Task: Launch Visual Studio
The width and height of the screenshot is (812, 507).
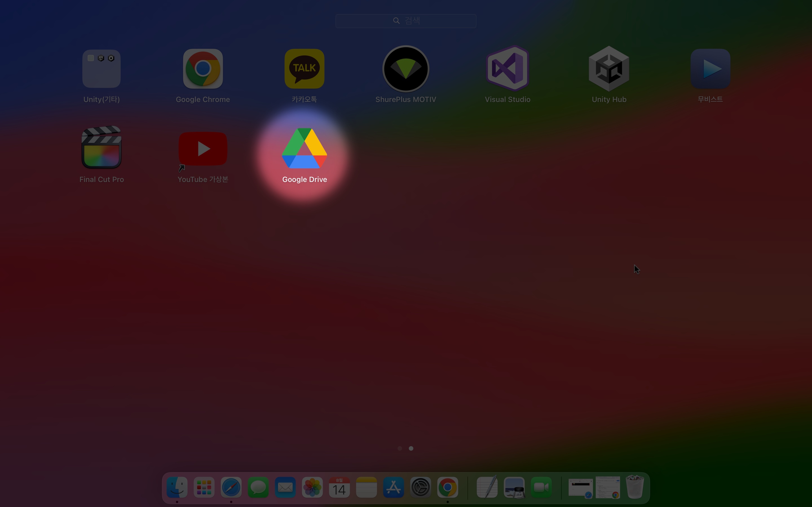Action: (x=507, y=69)
